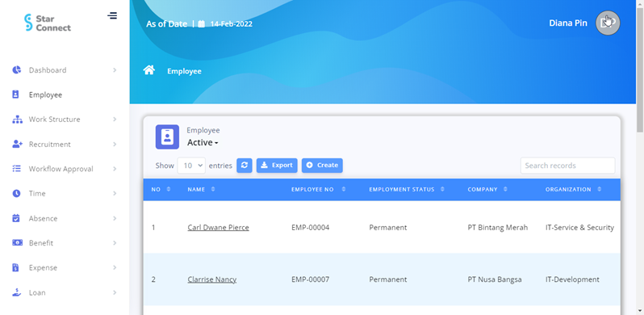Click the Absence calendar-check icon
644x315 pixels.
point(16,218)
